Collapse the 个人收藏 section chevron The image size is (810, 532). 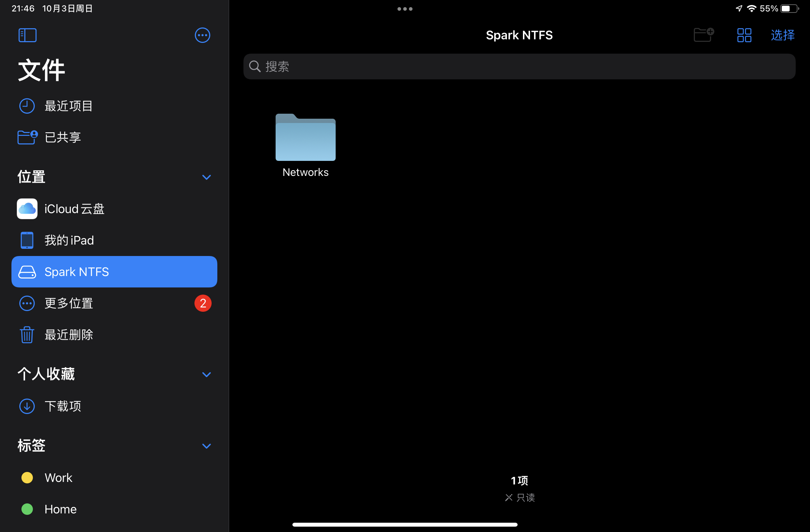tap(206, 374)
